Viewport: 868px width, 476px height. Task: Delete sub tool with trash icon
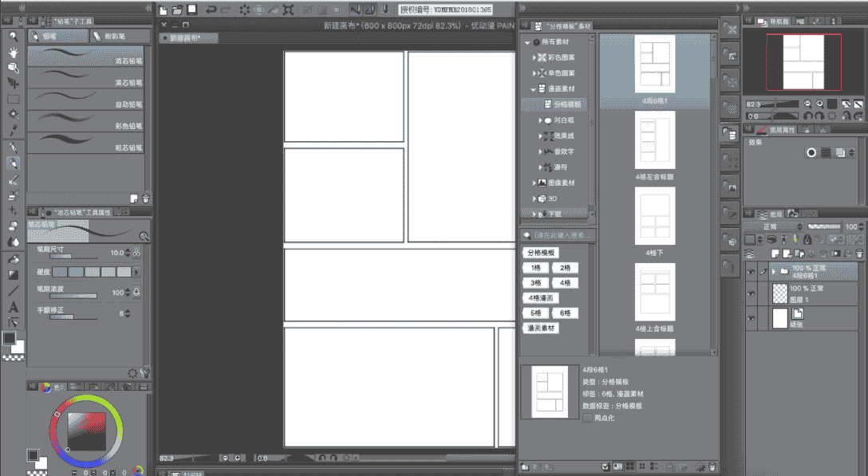point(145,199)
